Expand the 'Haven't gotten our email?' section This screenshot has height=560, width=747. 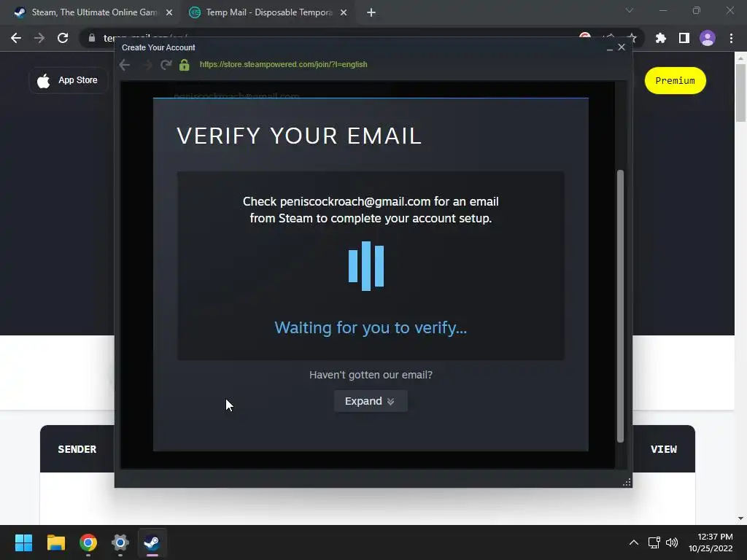(370, 401)
